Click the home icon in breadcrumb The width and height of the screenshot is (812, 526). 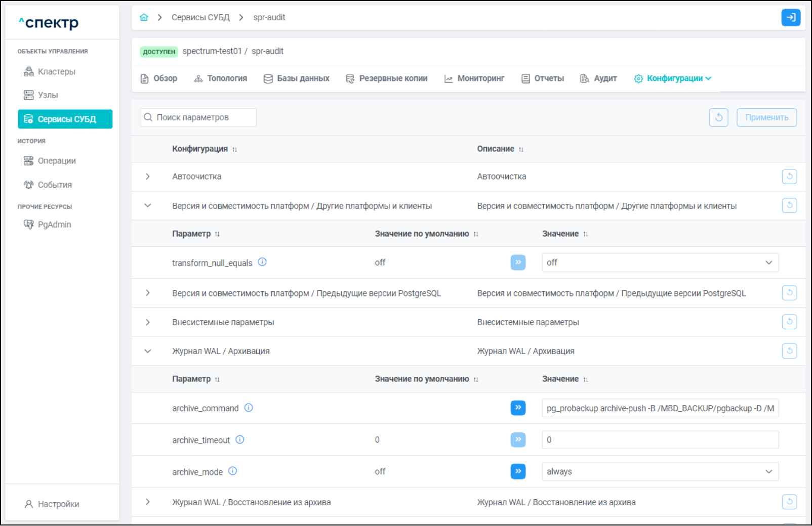(x=144, y=18)
